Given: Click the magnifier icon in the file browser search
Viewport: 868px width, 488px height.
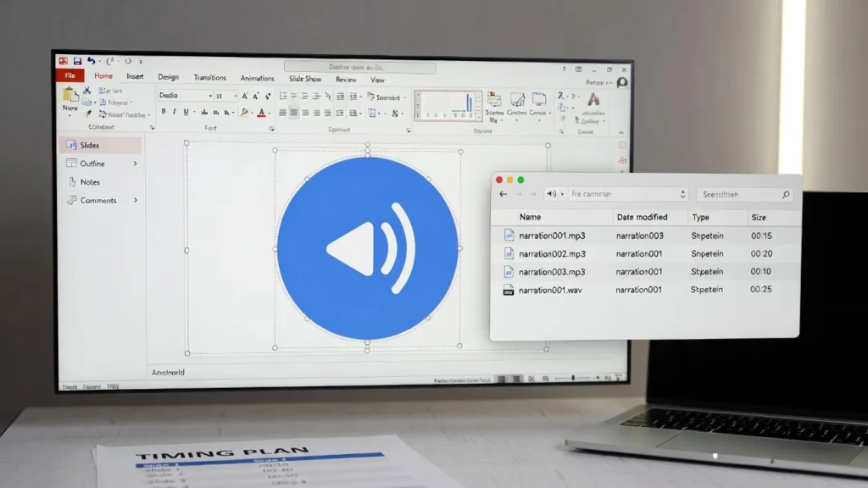Looking at the screenshot, I should click(786, 194).
